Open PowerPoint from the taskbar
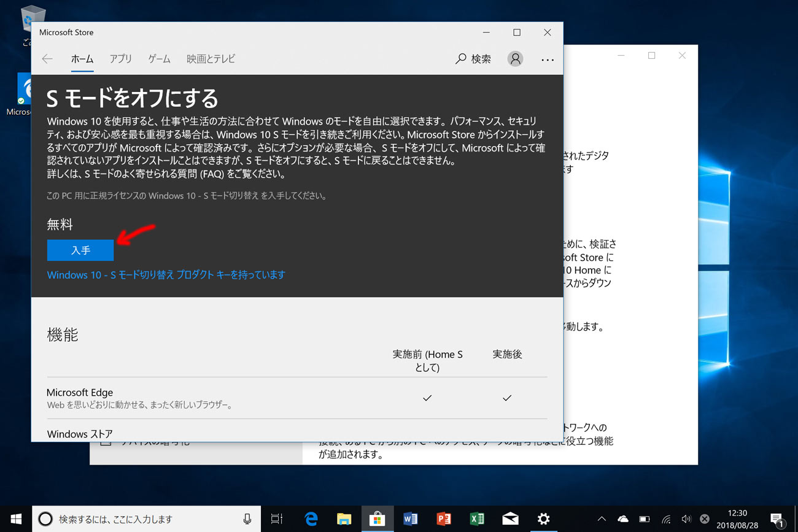798x532 pixels. (x=443, y=519)
